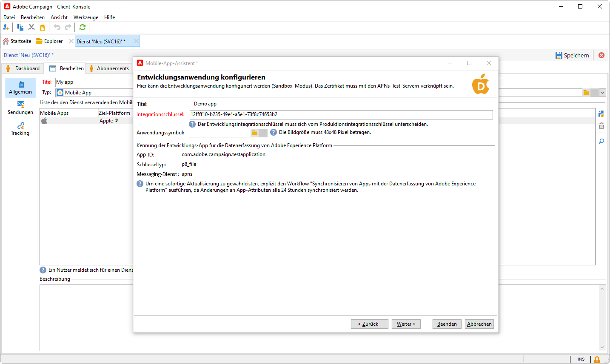The image size is (610, 364).
Task: Click the greyed magnifier icon in the Typ field
Action: point(595,93)
